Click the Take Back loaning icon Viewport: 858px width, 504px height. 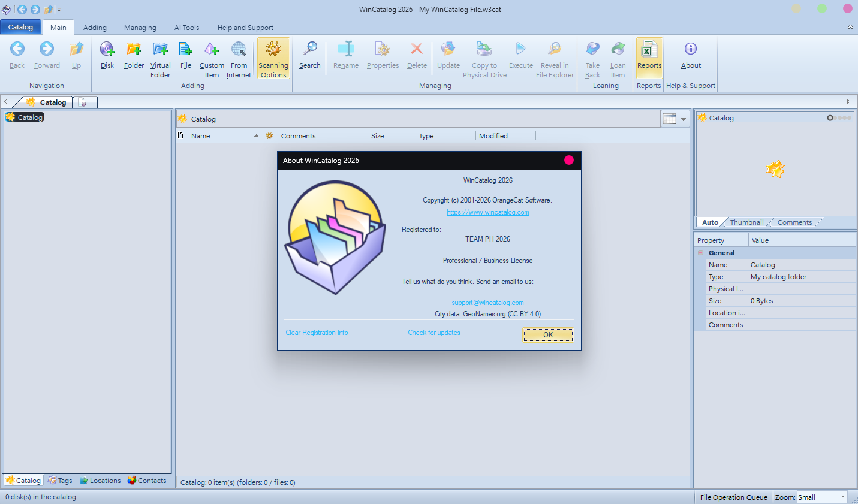tap(592, 59)
